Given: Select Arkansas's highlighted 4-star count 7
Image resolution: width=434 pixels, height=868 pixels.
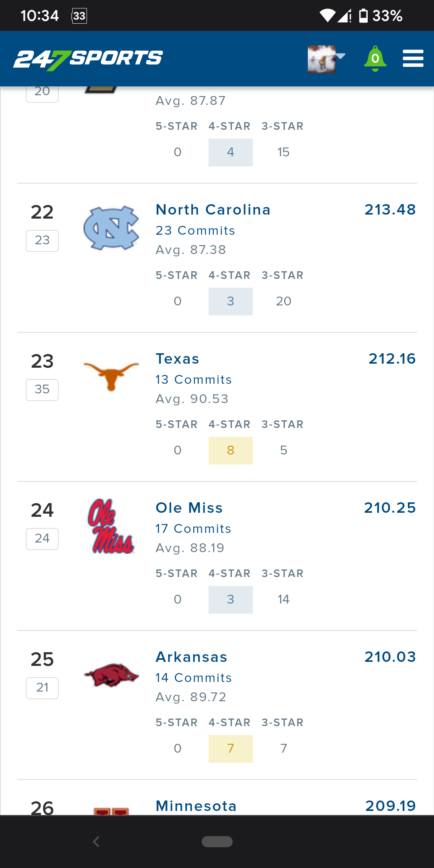Looking at the screenshot, I should coord(230,749).
